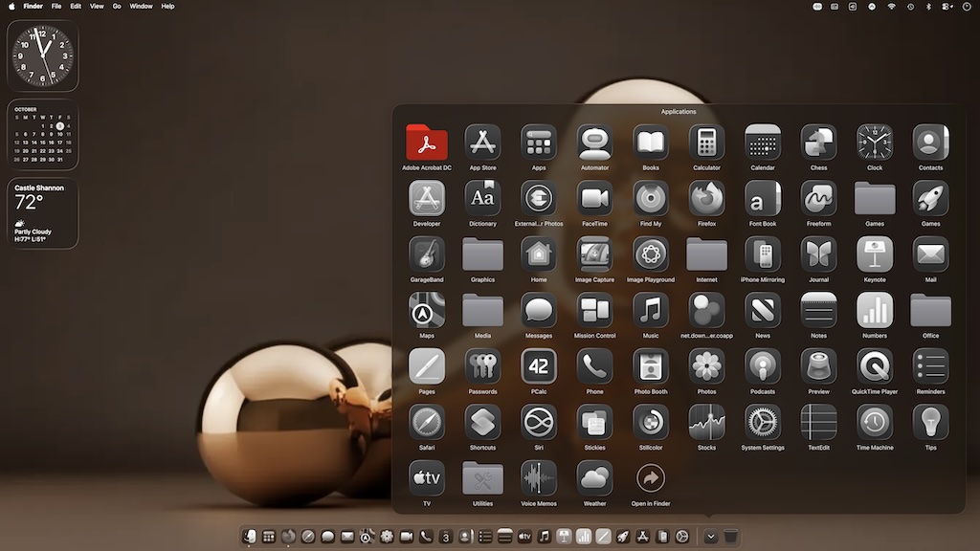This screenshot has width=980, height=551.
Task: Open the Graphics folder in the stack
Action: pyautogui.click(x=482, y=254)
